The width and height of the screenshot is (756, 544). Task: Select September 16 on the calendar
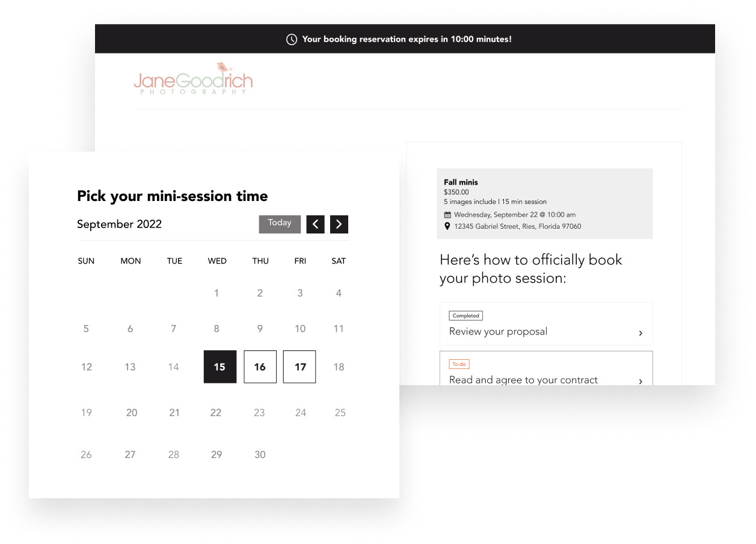pos(260,366)
